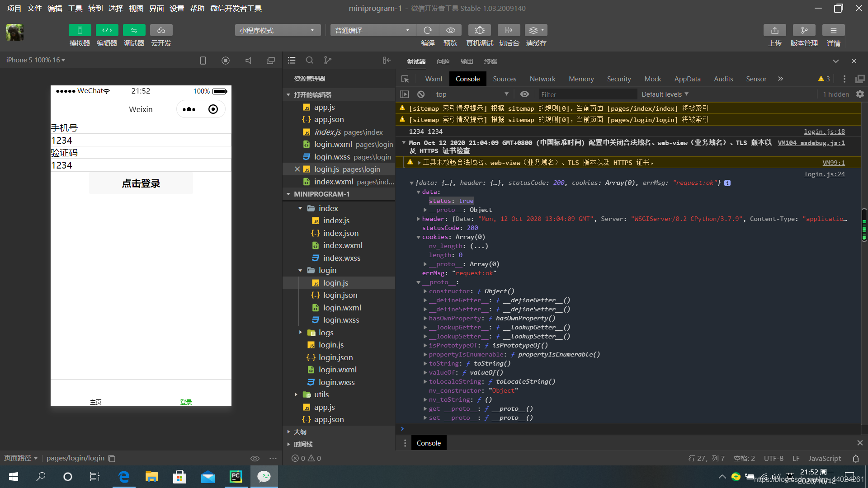Click the simulator record circle icon
The height and width of the screenshot is (488, 868).
tap(226, 61)
